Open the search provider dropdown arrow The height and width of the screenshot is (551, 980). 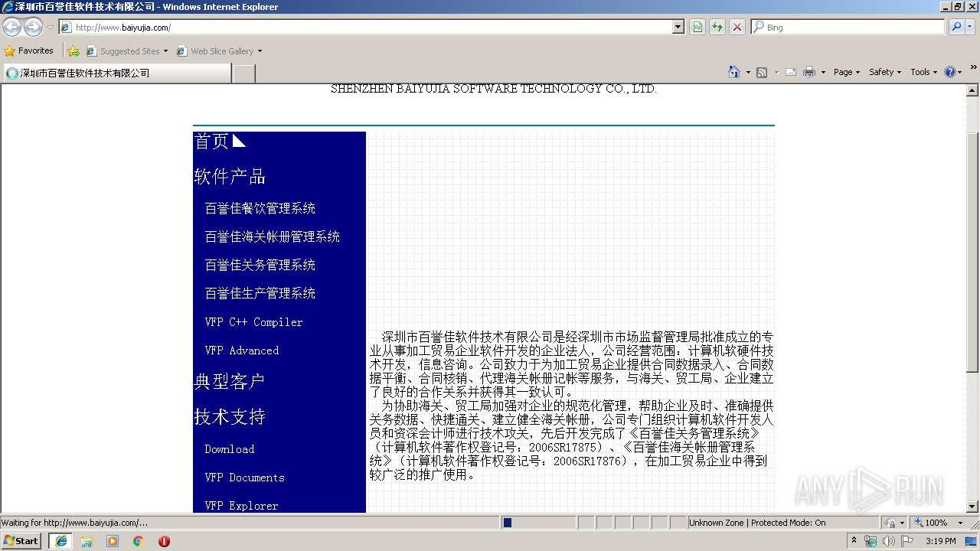pos(970,27)
